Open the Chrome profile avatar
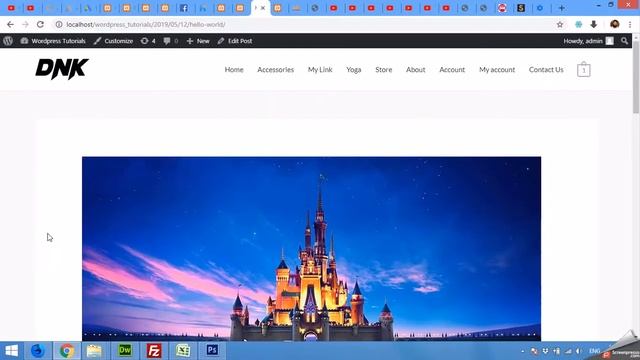640x360 pixels. point(615,24)
